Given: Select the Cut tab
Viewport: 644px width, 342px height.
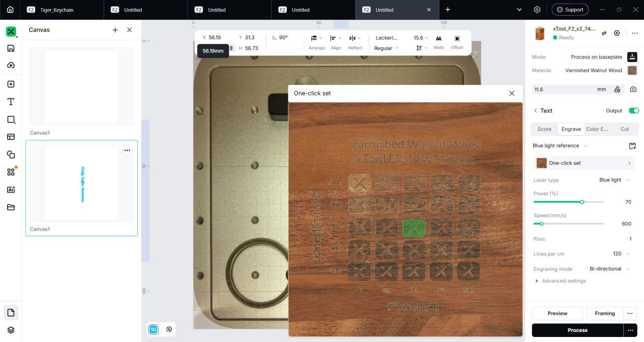Looking at the screenshot, I should pyautogui.click(x=624, y=129).
